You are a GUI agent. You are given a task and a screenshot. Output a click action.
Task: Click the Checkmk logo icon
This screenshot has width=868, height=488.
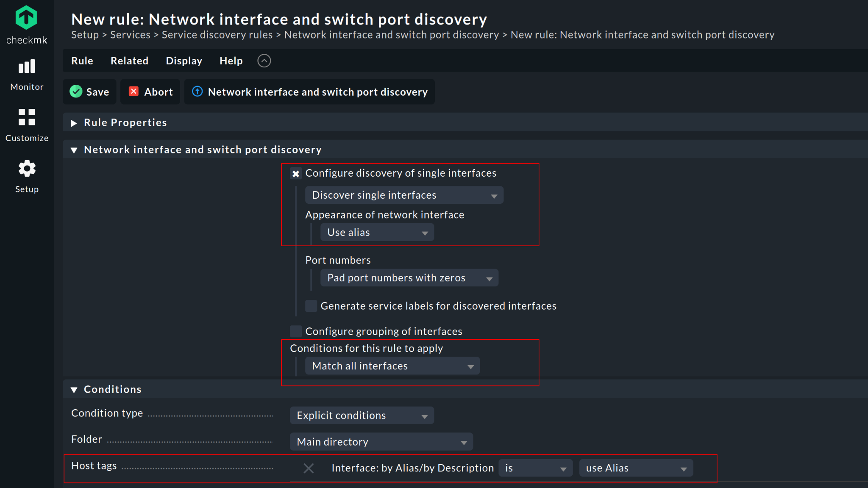[26, 18]
